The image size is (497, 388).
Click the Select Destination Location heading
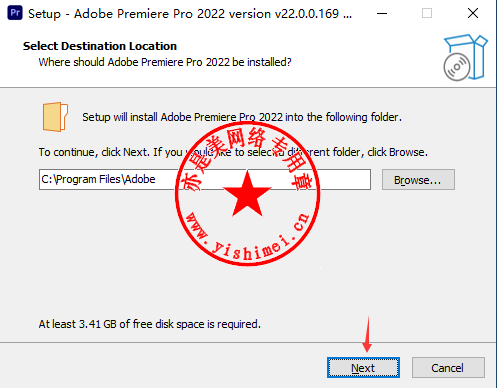click(x=100, y=46)
